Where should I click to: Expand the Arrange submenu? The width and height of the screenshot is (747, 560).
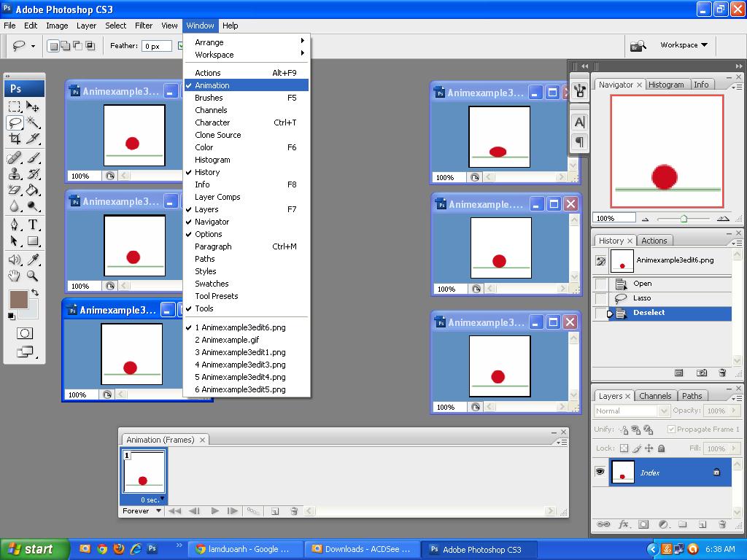[247, 42]
